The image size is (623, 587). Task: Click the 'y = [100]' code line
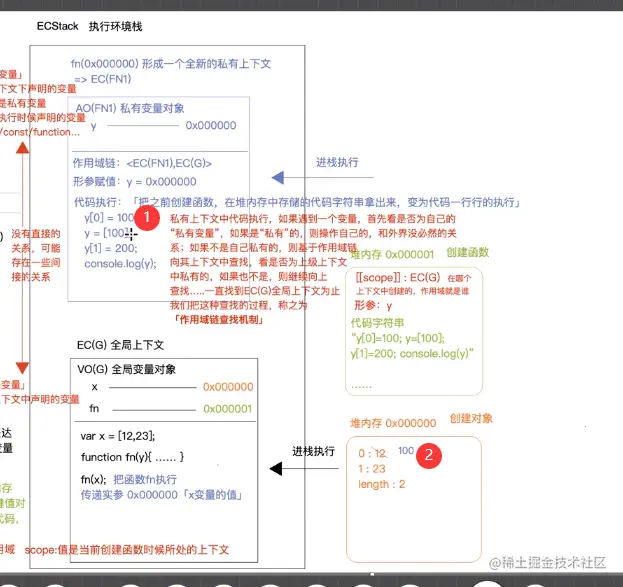(107, 233)
